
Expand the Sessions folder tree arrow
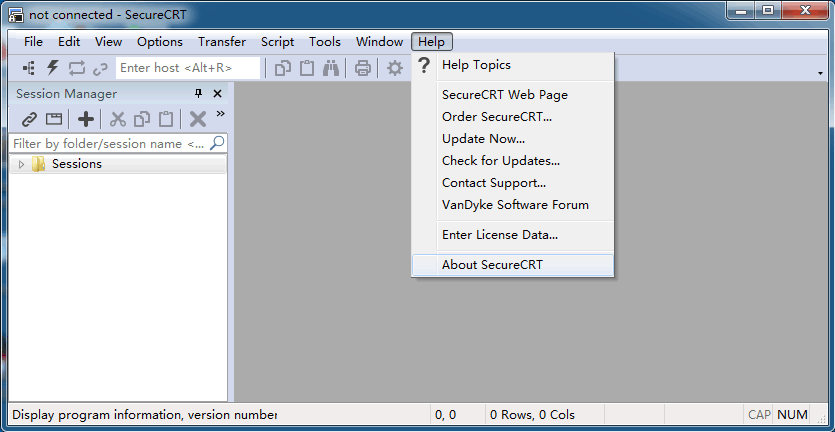pyautogui.click(x=21, y=165)
